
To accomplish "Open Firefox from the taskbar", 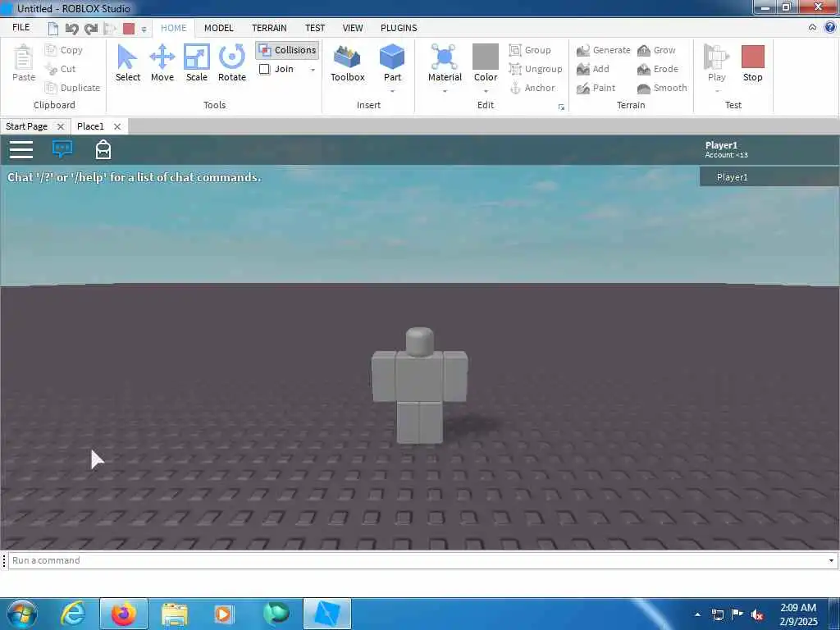I will pyautogui.click(x=123, y=614).
